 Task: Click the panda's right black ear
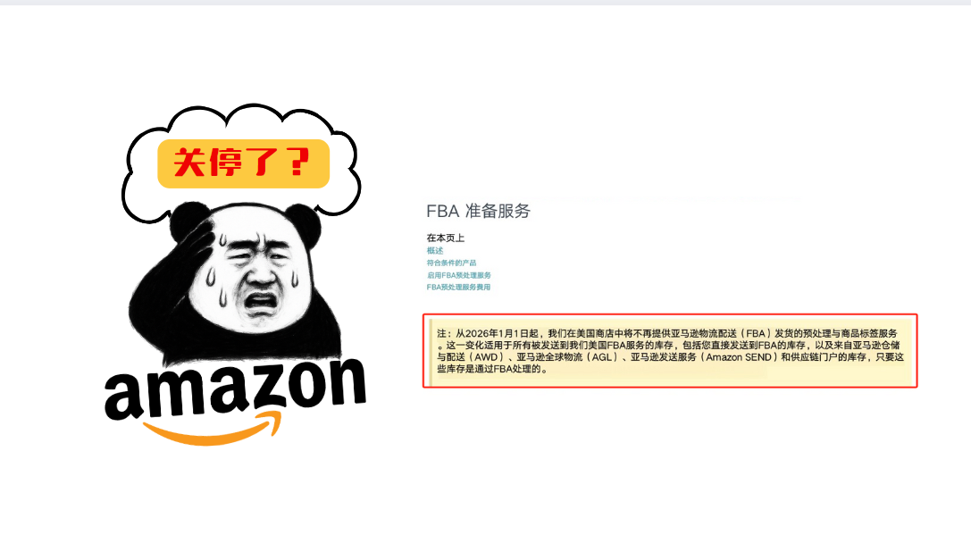click(x=304, y=224)
